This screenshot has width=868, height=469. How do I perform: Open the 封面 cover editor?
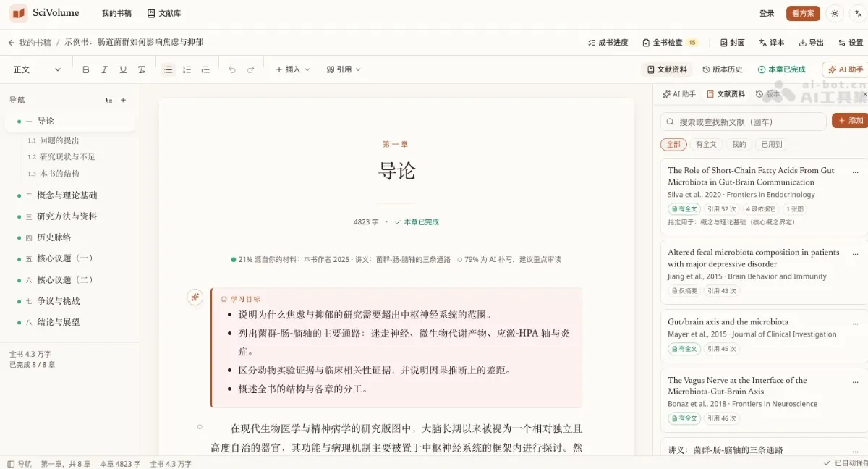point(732,43)
